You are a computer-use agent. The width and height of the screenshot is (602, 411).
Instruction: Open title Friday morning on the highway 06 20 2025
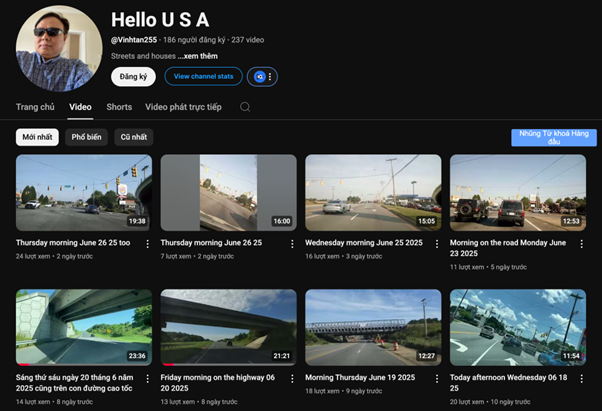218,383
